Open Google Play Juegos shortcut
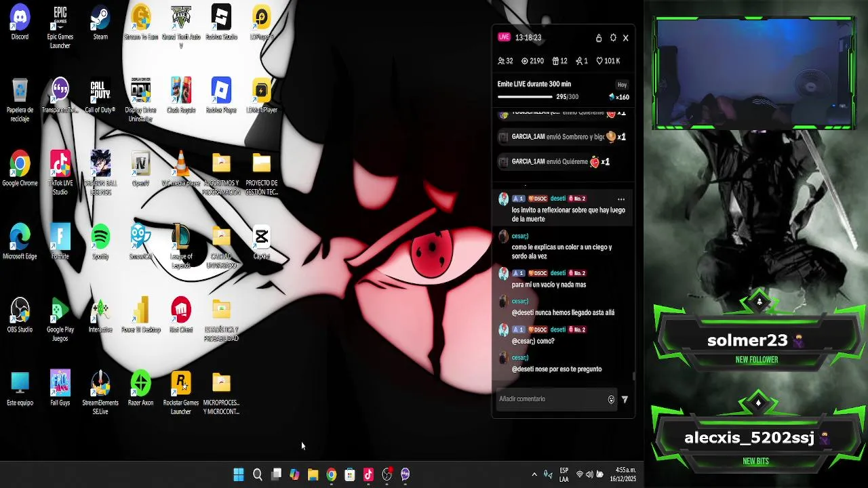Viewport: 868px width, 488px height. 60,320
